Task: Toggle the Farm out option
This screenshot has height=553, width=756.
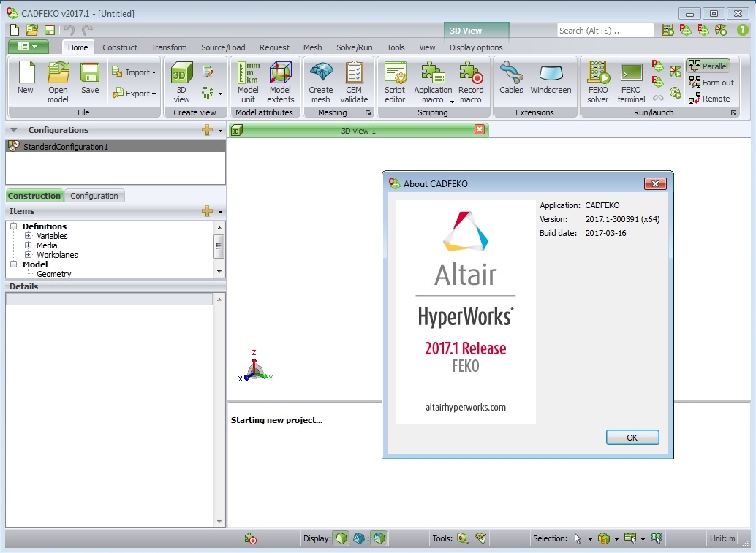Action: click(x=711, y=83)
